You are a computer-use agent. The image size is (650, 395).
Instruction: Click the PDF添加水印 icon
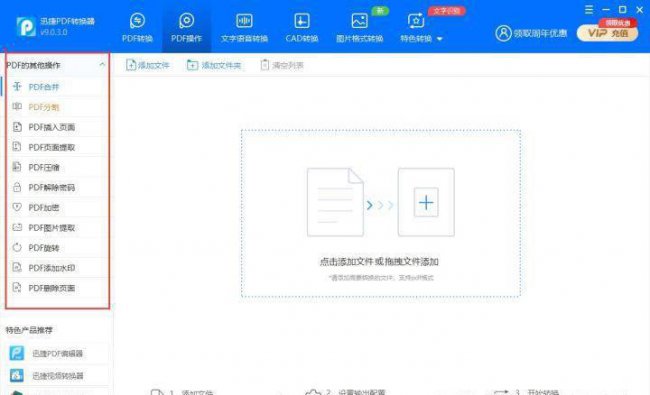point(17,267)
